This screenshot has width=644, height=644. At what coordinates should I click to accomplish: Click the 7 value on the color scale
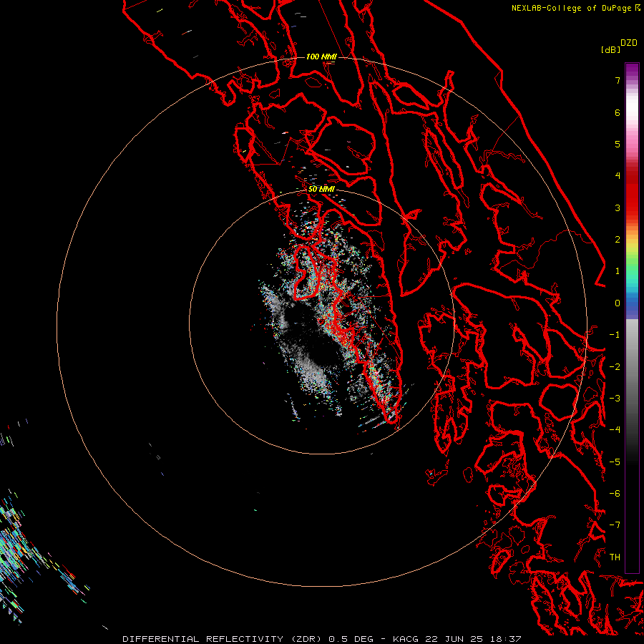(618, 80)
